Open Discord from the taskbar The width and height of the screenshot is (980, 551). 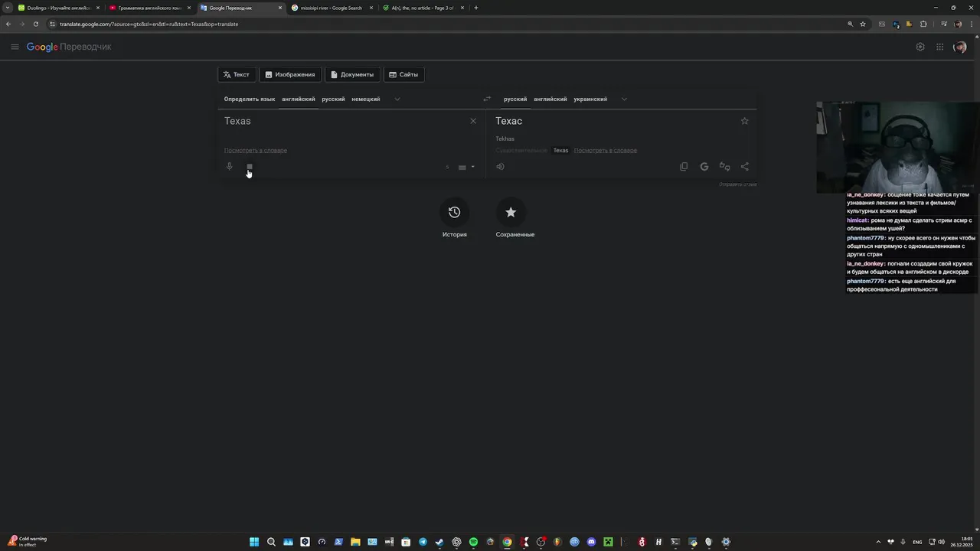click(591, 542)
